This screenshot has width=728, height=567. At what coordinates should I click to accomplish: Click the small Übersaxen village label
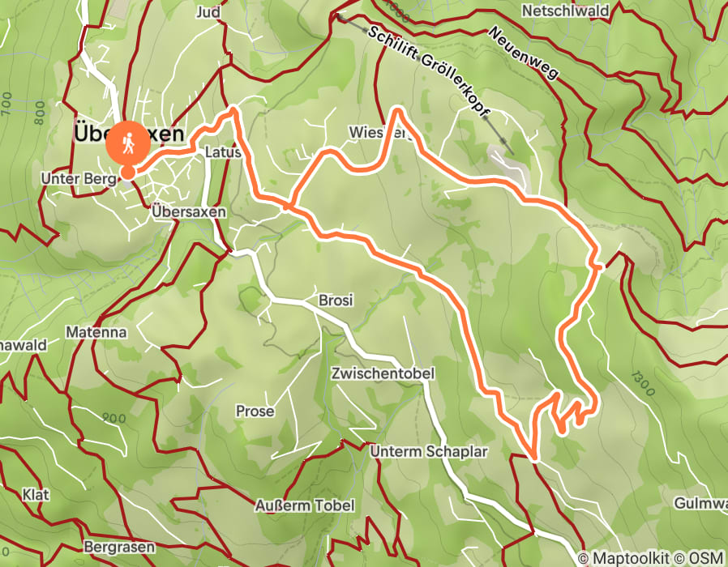(189, 212)
